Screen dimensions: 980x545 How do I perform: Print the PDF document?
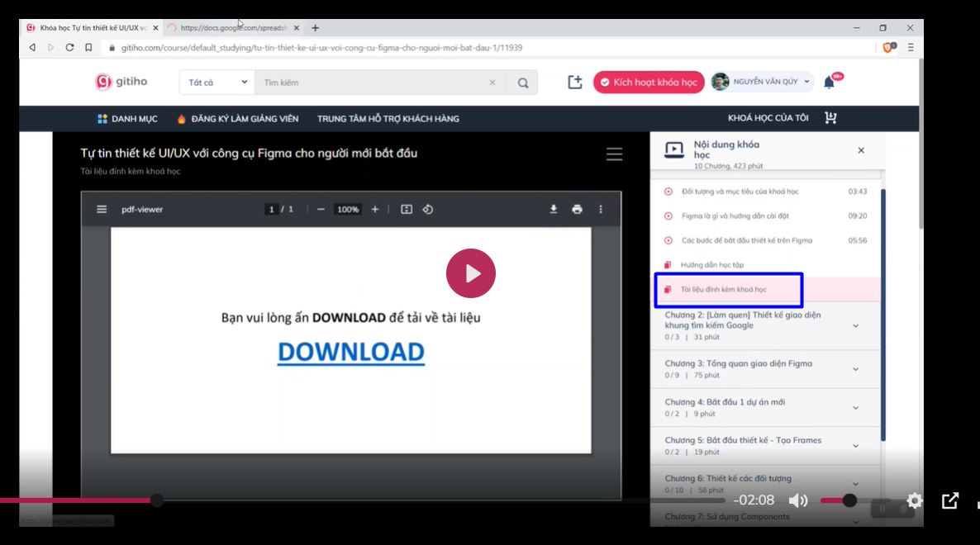pos(577,210)
